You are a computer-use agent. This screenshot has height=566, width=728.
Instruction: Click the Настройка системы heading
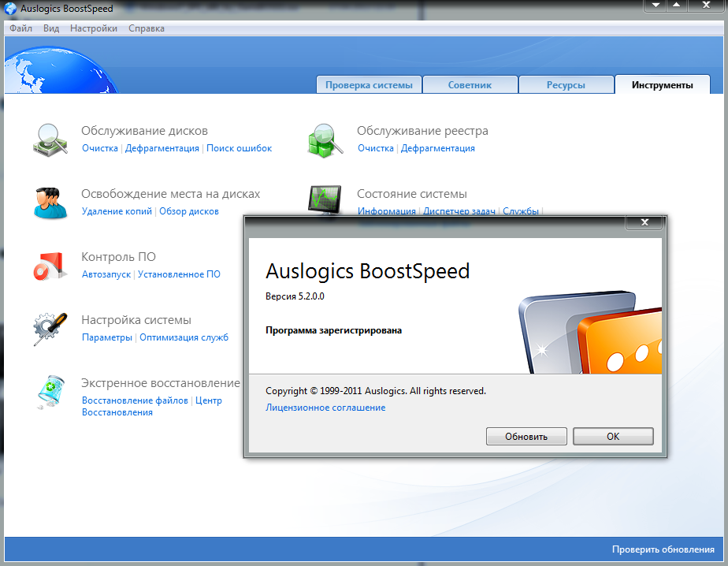pyautogui.click(x=136, y=320)
